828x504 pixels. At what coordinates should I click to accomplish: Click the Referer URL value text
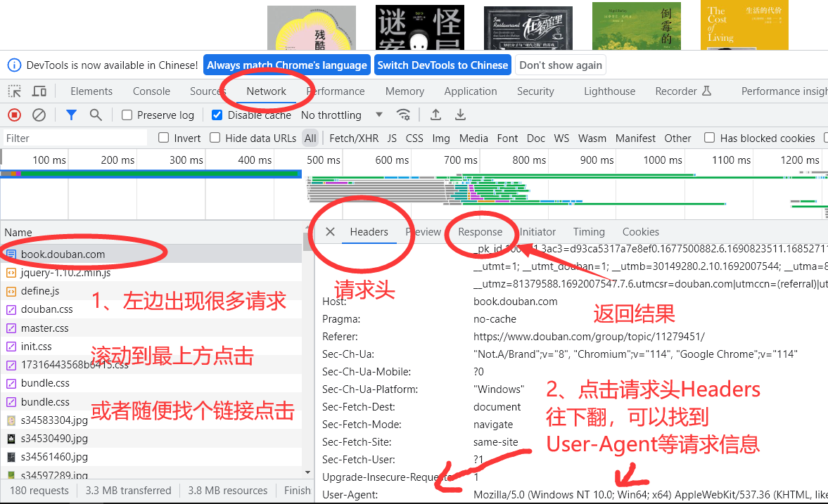pos(589,337)
